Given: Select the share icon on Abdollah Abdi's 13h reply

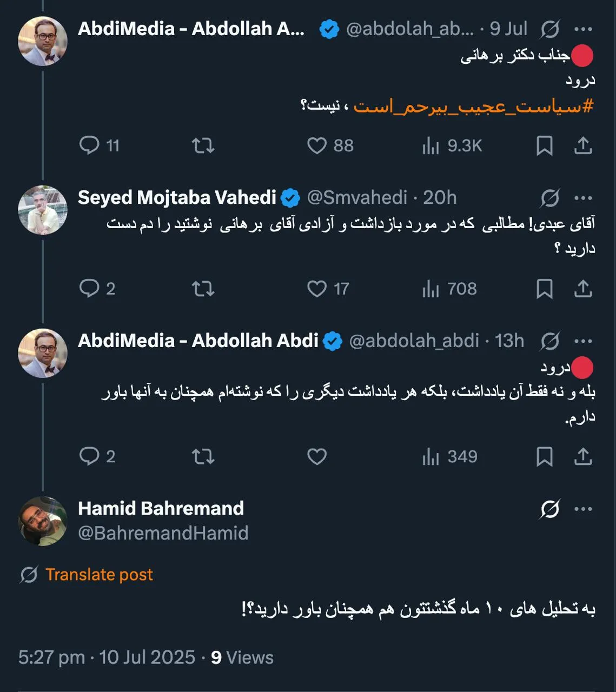Looking at the screenshot, I should pos(584,456).
